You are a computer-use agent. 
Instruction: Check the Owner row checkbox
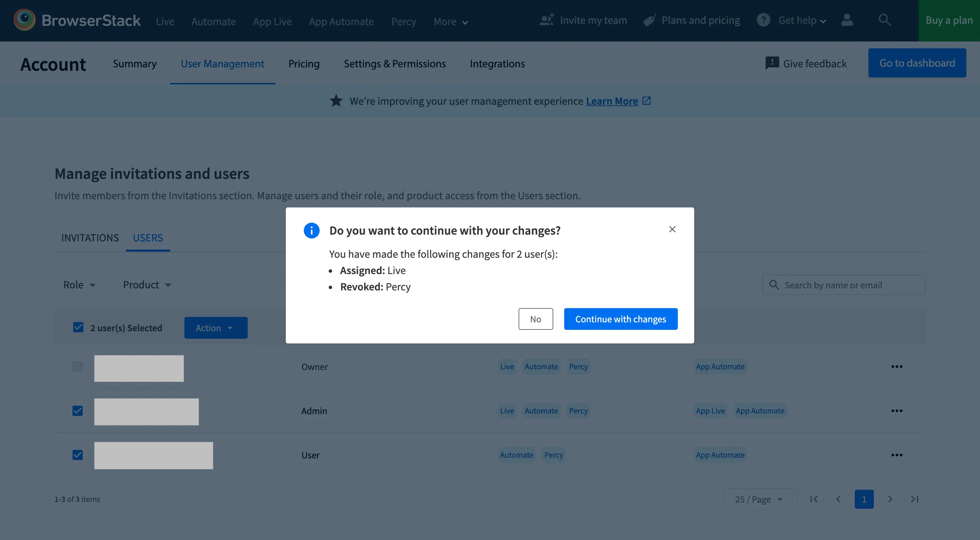pyautogui.click(x=77, y=367)
